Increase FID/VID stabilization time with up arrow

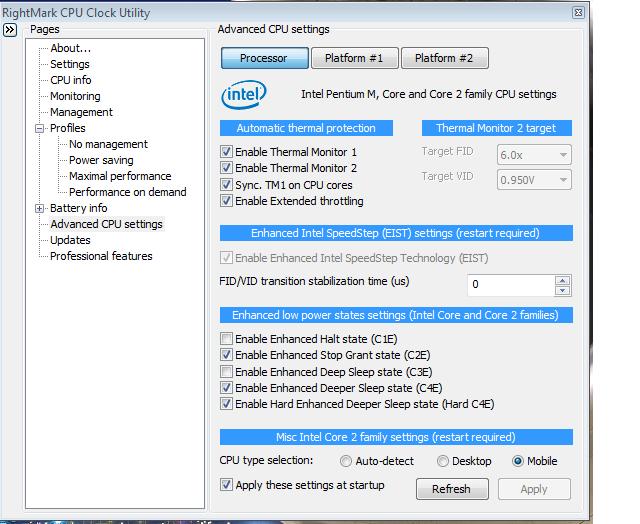click(x=562, y=280)
